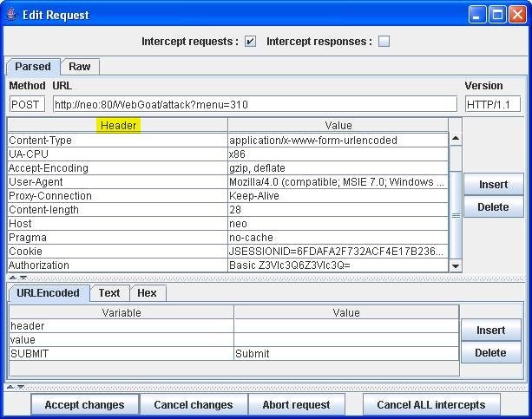Close the Edit Request window
Image resolution: width=532 pixels, height=419 pixels.
tap(517, 15)
